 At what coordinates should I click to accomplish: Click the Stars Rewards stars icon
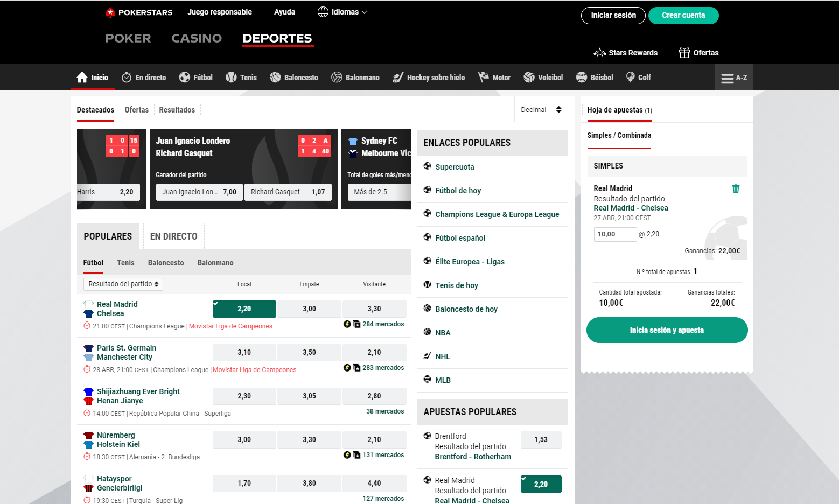coord(599,53)
